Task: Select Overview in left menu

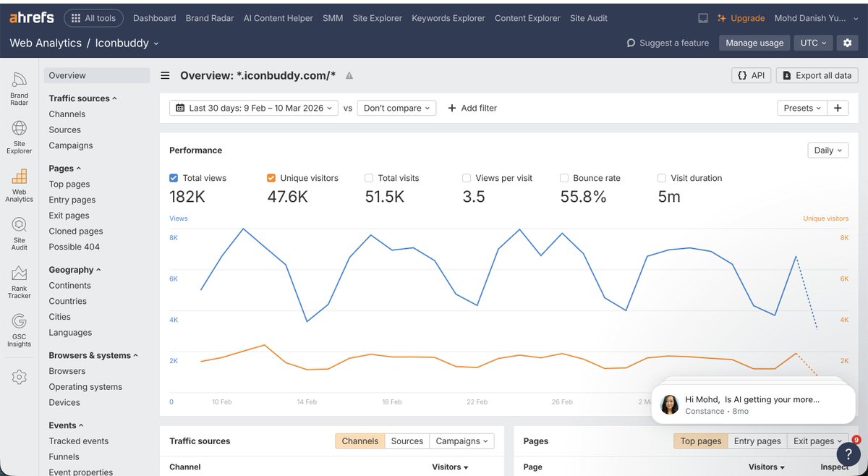Action: tap(97, 75)
